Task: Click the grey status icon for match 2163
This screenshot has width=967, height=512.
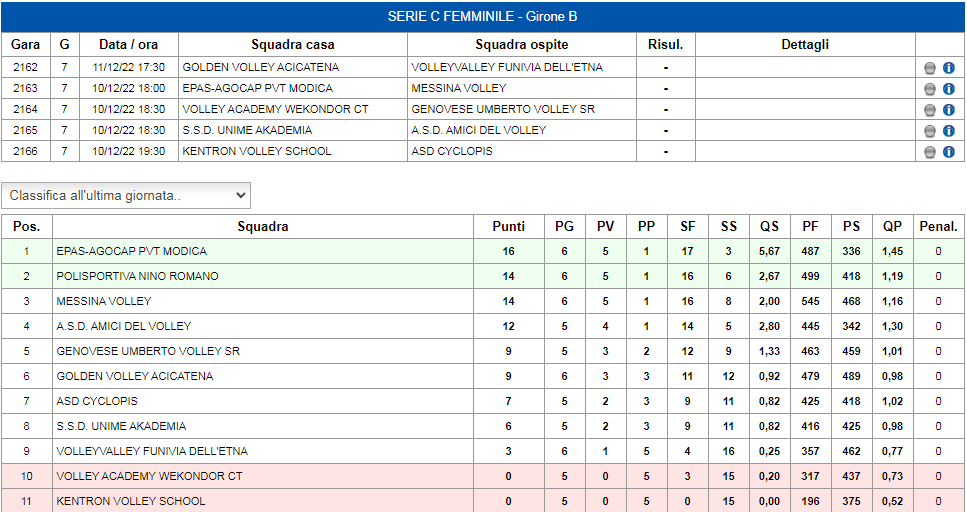Action: [930, 89]
